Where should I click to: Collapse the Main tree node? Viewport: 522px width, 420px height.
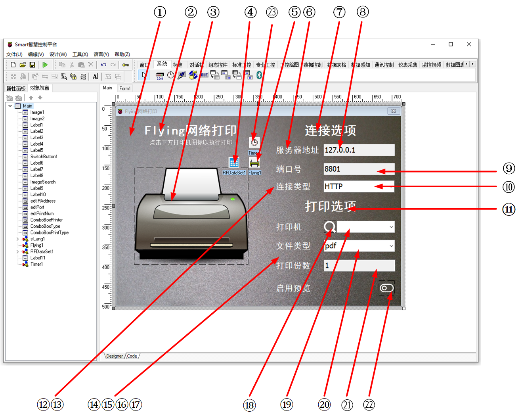coord(10,106)
